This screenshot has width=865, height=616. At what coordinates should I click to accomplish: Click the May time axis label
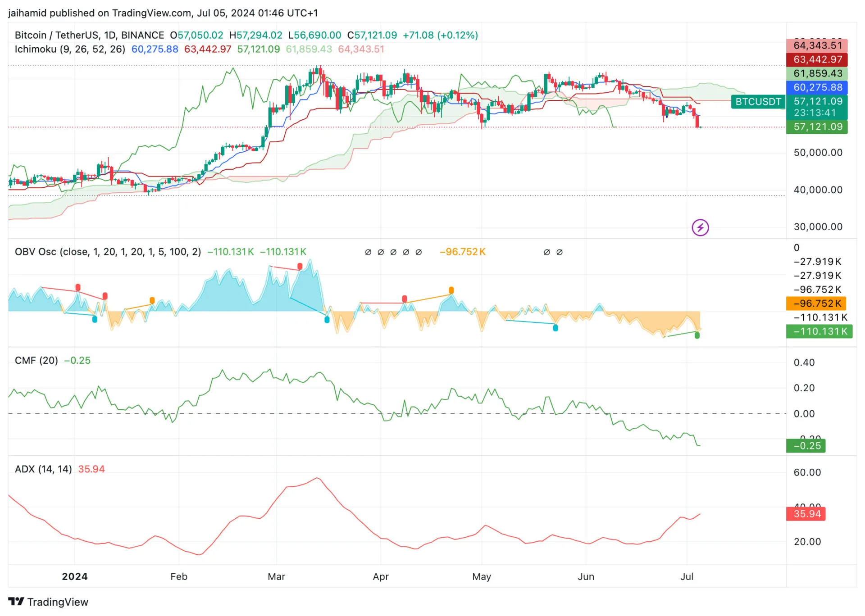point(482,576)
